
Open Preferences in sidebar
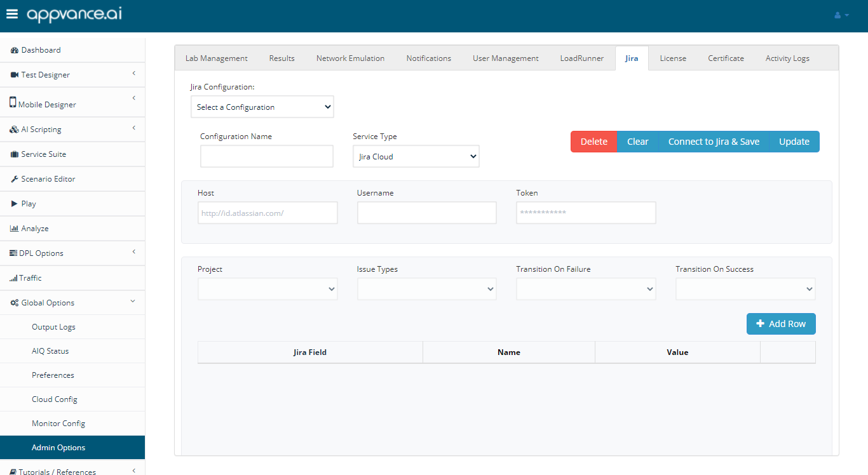pyautogui.click(x=72, y=375)
